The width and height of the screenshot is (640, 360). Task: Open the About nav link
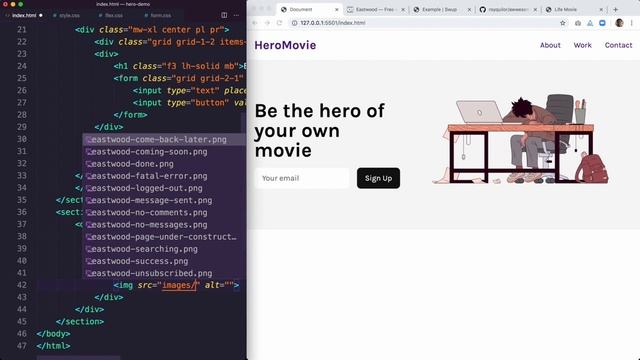coord(550,45)
